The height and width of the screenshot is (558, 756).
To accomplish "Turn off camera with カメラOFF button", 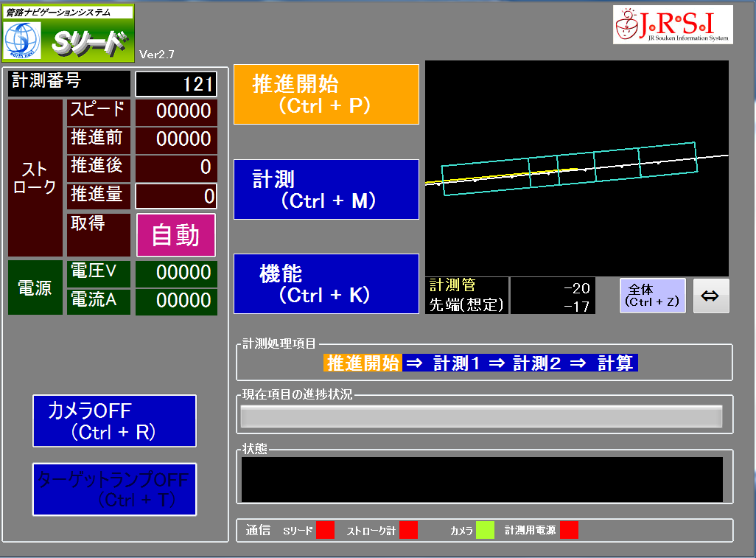I will click(x=115, y=421).
